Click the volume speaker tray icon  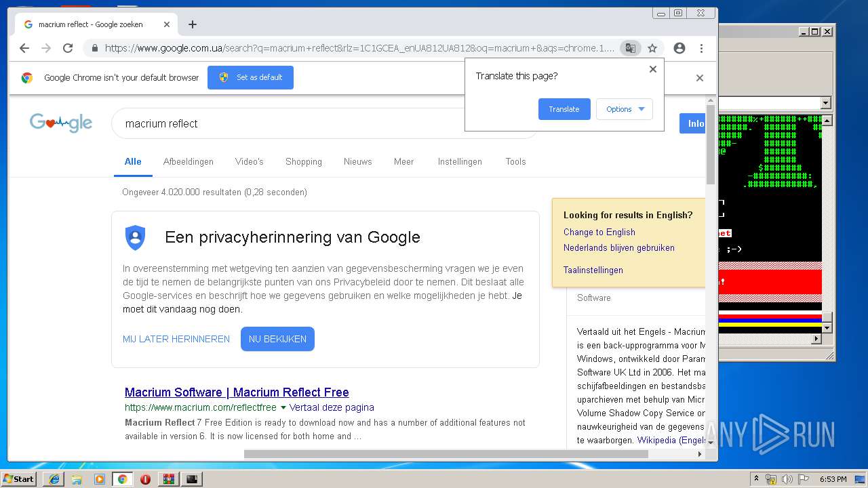point(787,479)
